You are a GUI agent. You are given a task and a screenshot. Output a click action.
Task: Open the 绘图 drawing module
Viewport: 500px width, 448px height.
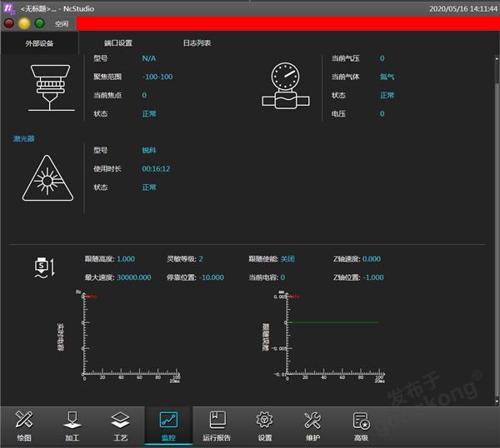pyautogui.click(x=25, y=426)
